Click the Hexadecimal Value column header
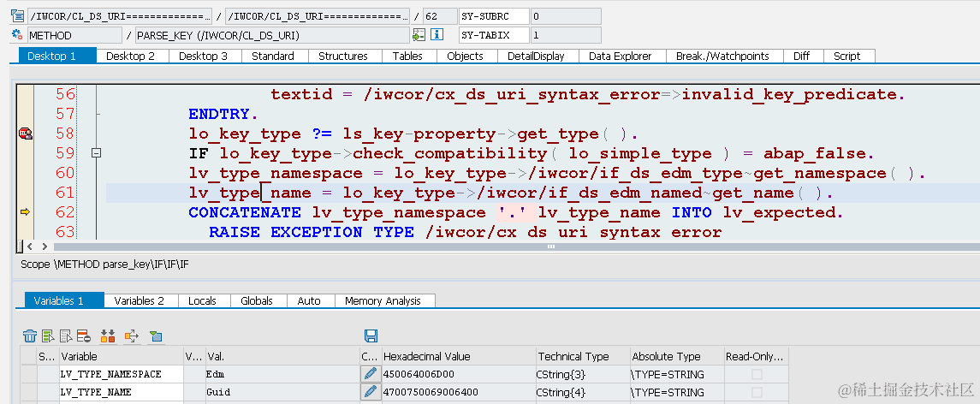980x404 pixels. coord(458,356)
